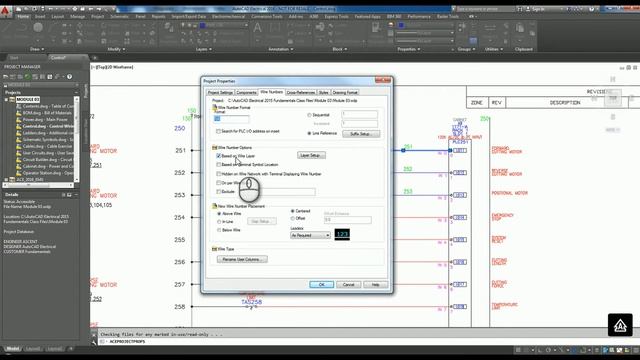Expand the Block panel dropdown
Image resolution: width=640 pixels, height=360 pixels.
pyautogui.click(x=340, y=49)
